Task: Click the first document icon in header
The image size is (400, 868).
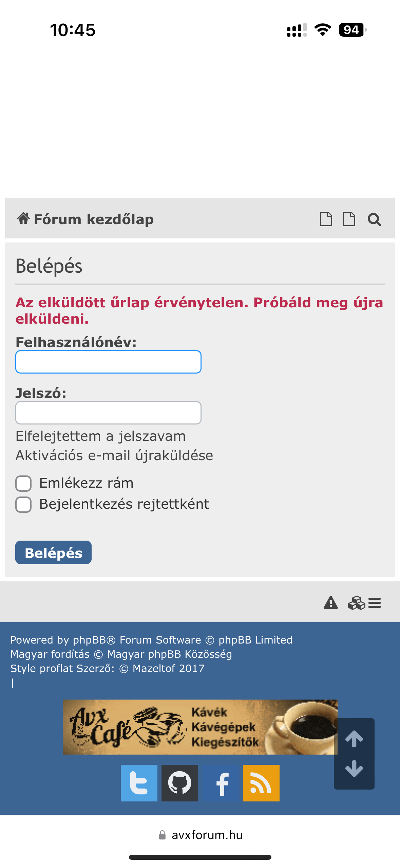Action: click(x=326, y=219)
